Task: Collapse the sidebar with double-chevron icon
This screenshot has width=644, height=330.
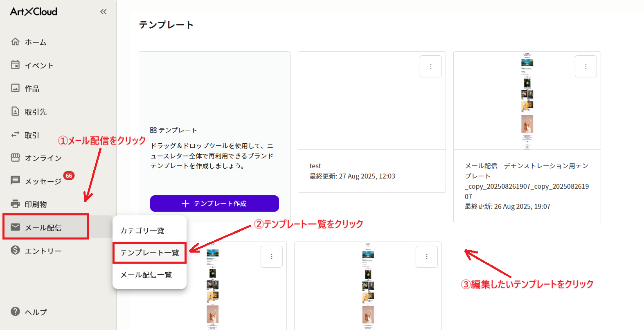Action: (103, 12)
